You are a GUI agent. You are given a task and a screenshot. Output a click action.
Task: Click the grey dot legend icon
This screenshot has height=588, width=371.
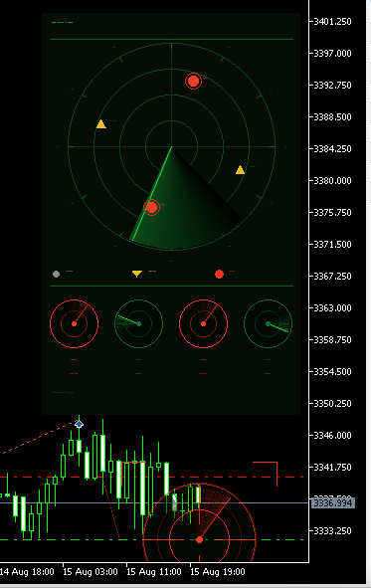(57, 275)
